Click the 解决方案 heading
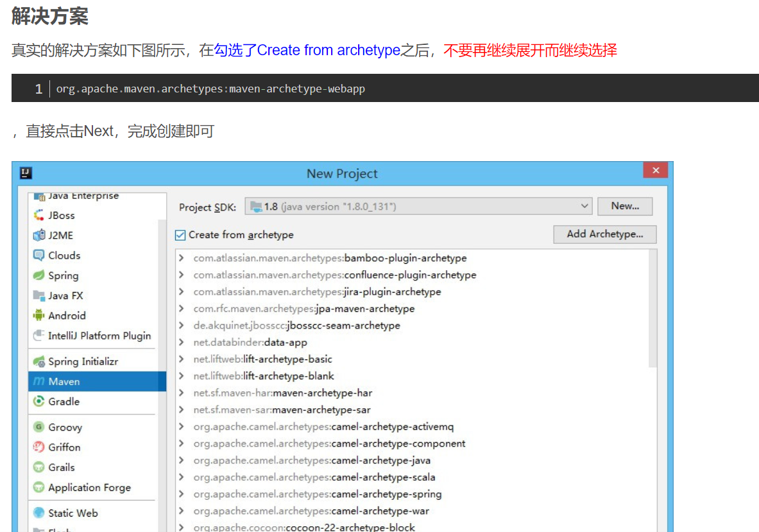759x532 pixels. click(50, 16)
